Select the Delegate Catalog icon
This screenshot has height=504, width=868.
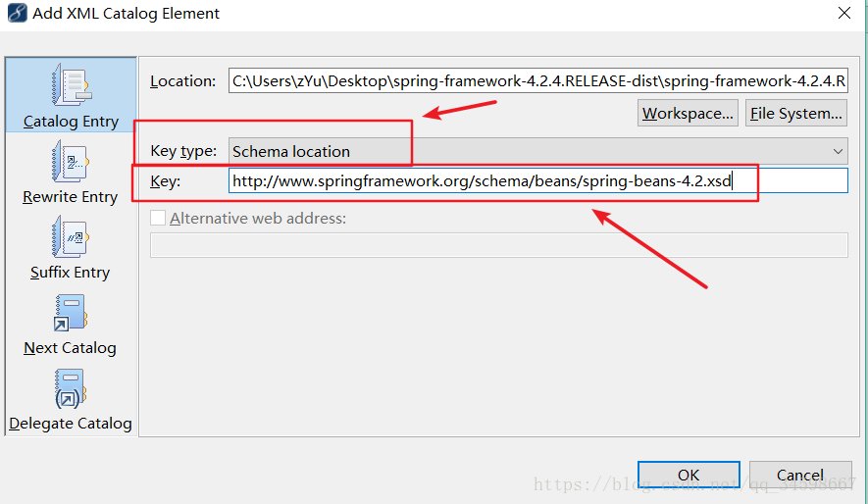71,388
